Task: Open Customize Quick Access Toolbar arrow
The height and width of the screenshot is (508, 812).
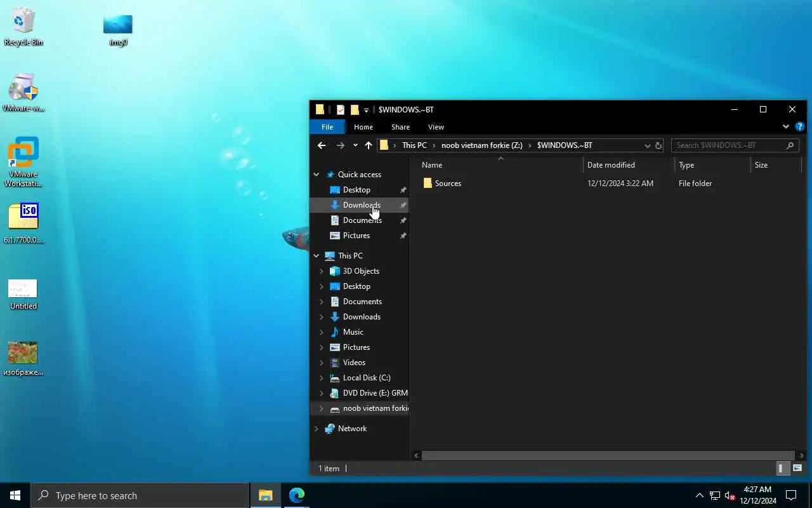Action: (366, 110)
